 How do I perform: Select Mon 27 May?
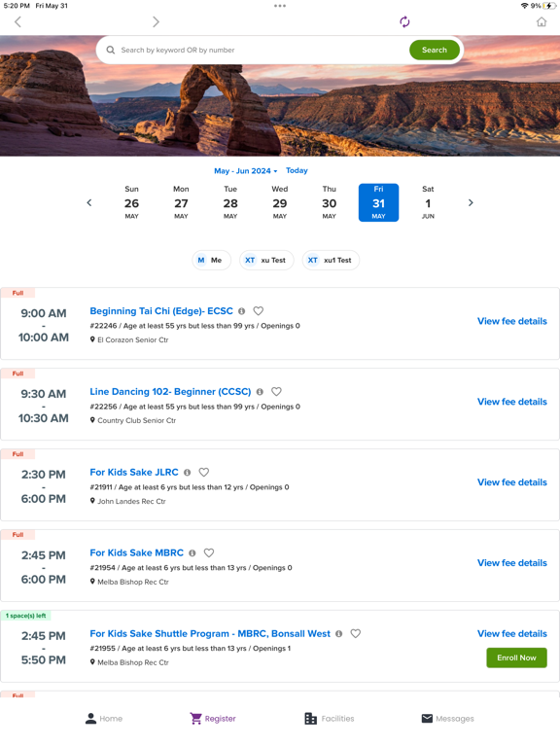pos(181,203)
